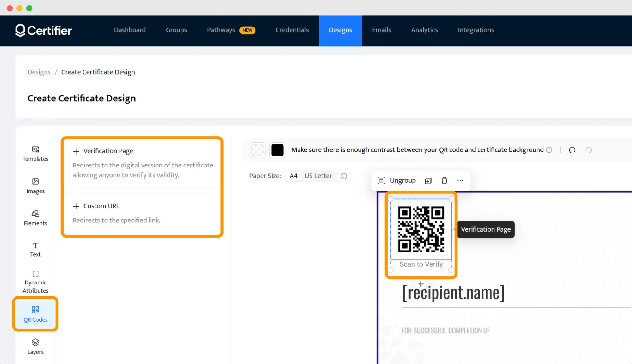The image size is (632, 364).
Task: Go to Dashboard tab
Action: [x=130, y=30]
